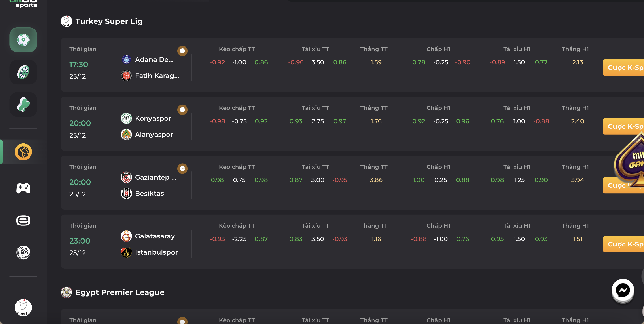Click the clock icon on Konyaspor match
The image size is (644, 324).
[182, 110]
